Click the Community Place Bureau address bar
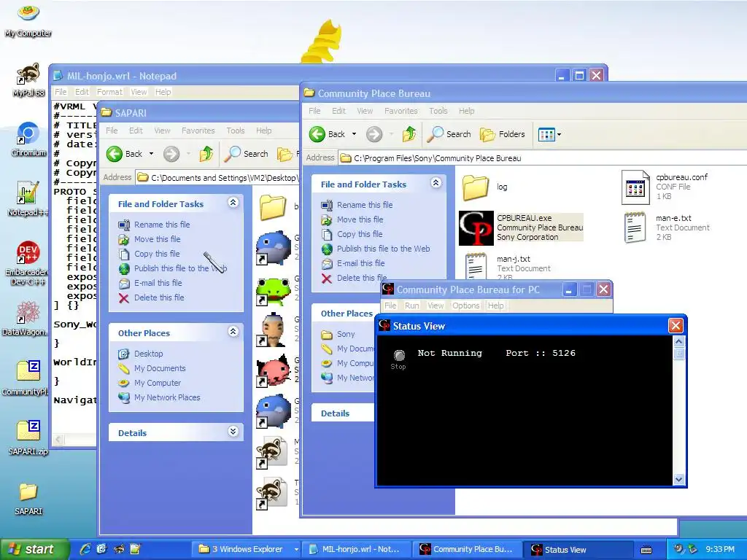The width and height of the screenshot is (747, 560). [543, 158]
